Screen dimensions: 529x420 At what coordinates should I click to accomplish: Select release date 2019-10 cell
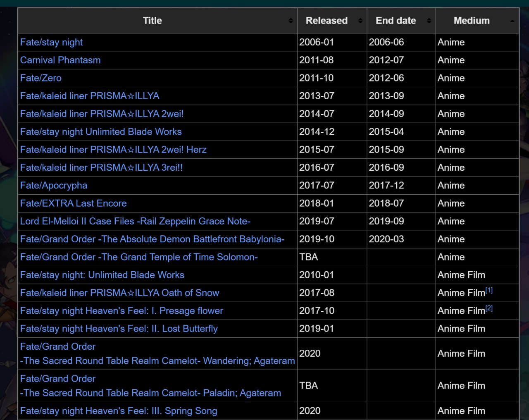click(x=332, y=239)
